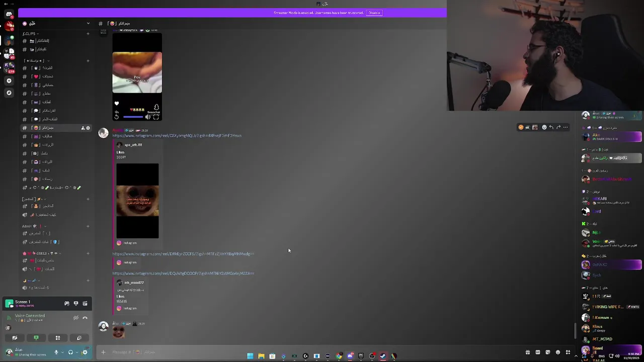Collapse the CLIPS channel category
This screenshot has height=362, width=644.
(30, 34)
